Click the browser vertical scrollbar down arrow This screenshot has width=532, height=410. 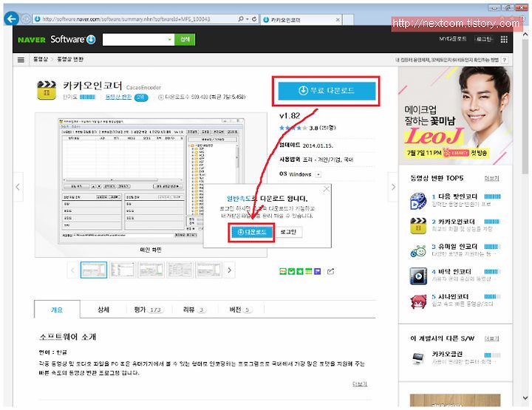[525, 398]
